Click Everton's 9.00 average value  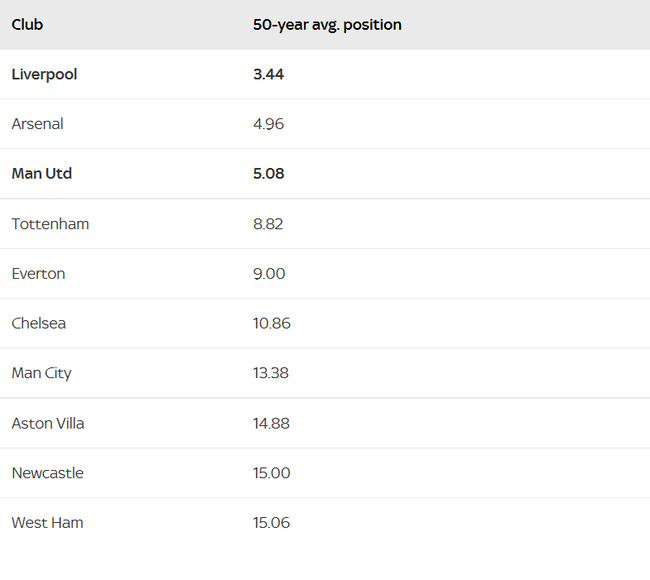268,274
